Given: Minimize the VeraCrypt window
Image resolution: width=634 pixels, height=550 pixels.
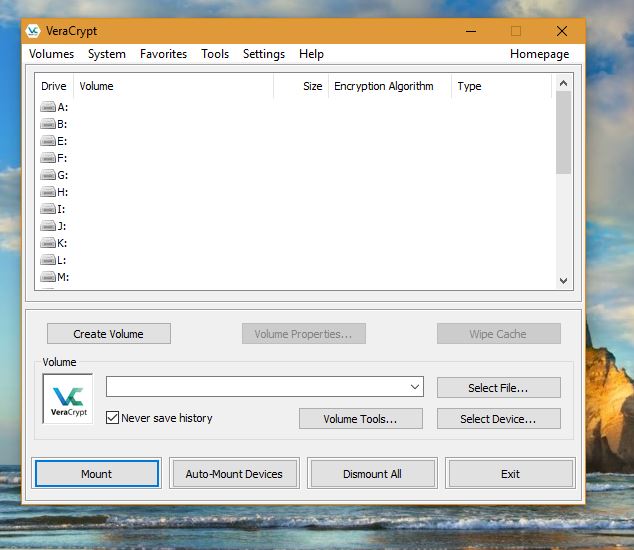Looking at the screenshot, I should [x=471, y=31].
